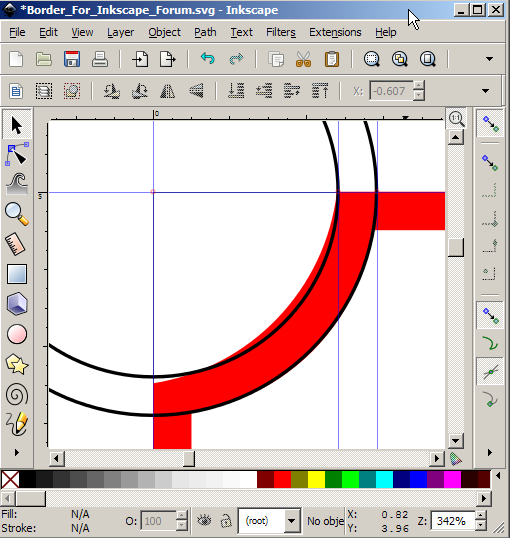
Task: Click Select all objects icon
Action: tap(16, 91)
